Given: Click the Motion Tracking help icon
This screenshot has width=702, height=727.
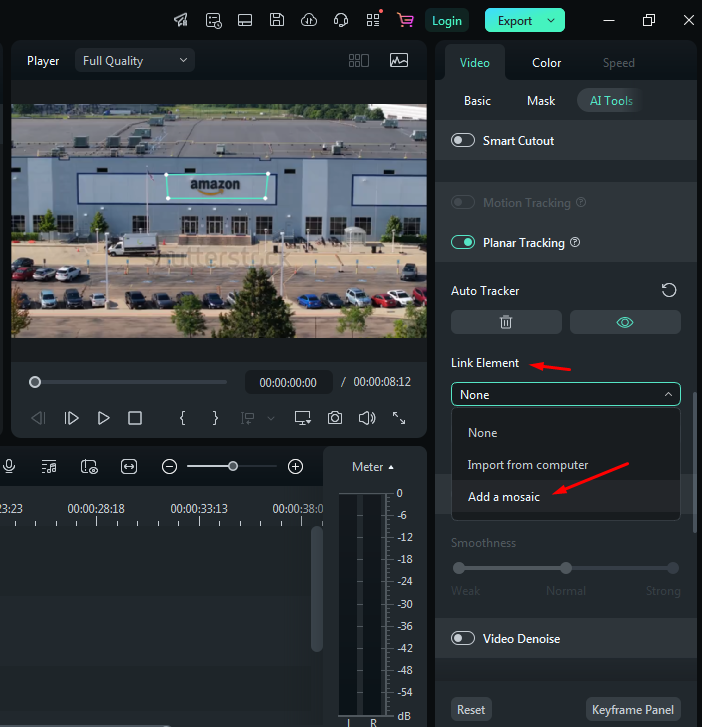Looking at the screenshot, I should click(x=581, y=202).
